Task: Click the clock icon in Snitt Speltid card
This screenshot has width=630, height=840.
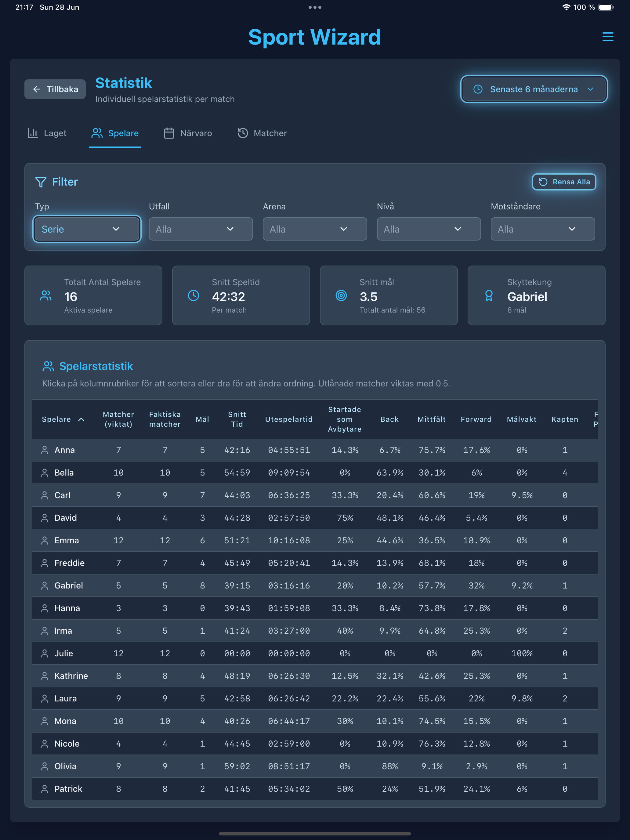Action: (x=194, y=296)
